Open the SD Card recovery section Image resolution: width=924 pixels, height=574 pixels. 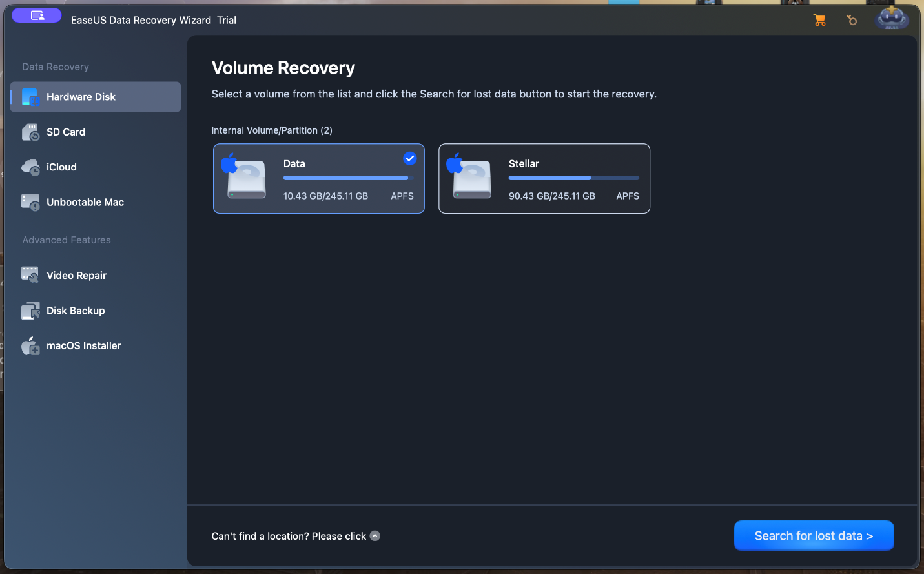(65, 132)
